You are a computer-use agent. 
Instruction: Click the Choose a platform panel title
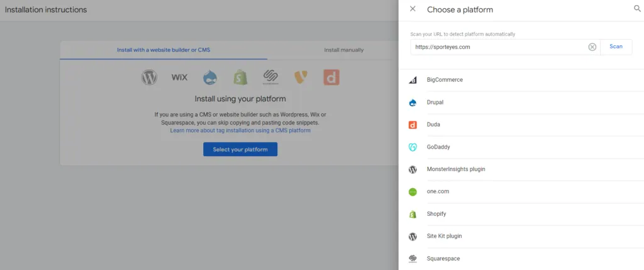tap(460, 9)
